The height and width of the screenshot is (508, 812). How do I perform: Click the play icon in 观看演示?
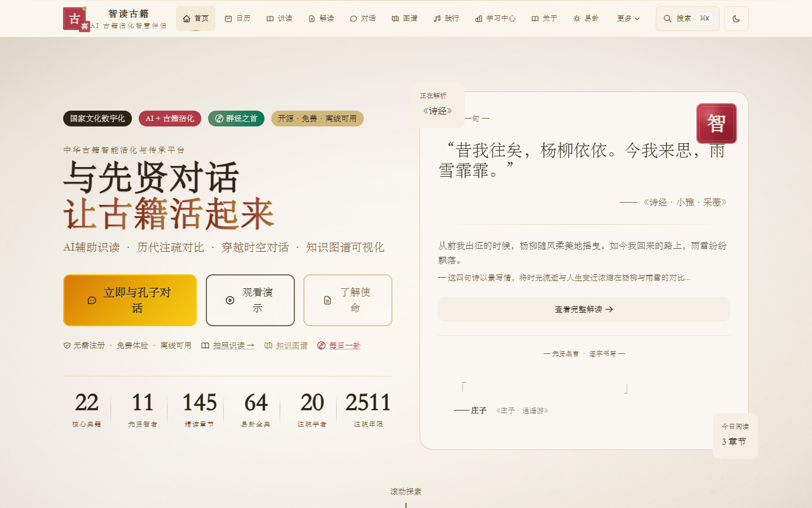tap(230, 300)
